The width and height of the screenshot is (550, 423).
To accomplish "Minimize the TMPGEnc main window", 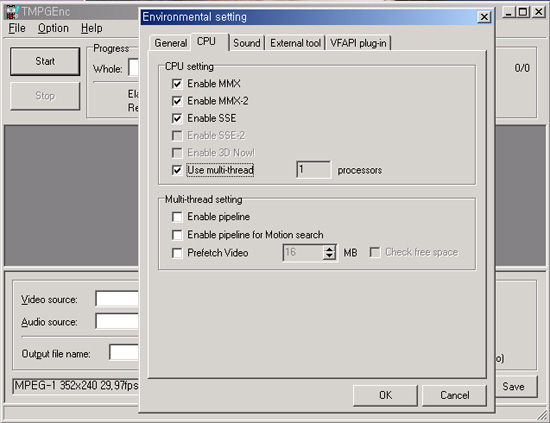I will point(509,12).
